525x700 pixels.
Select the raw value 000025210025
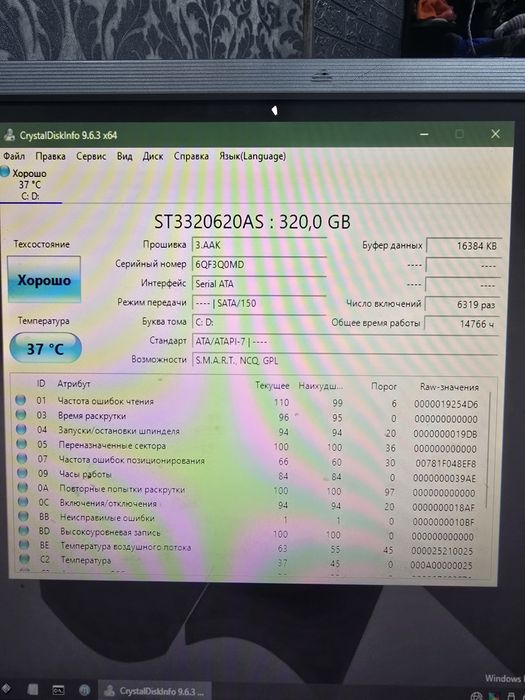(x=442, y=551)
